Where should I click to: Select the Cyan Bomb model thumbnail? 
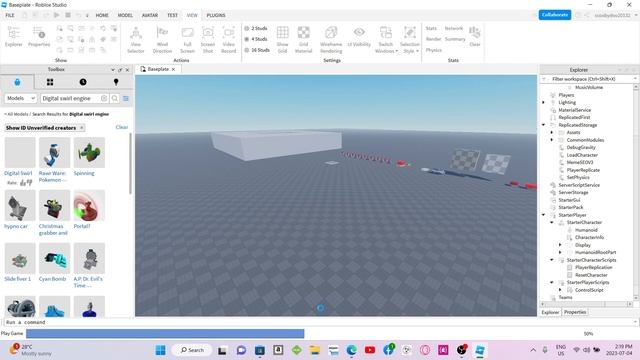54,258
